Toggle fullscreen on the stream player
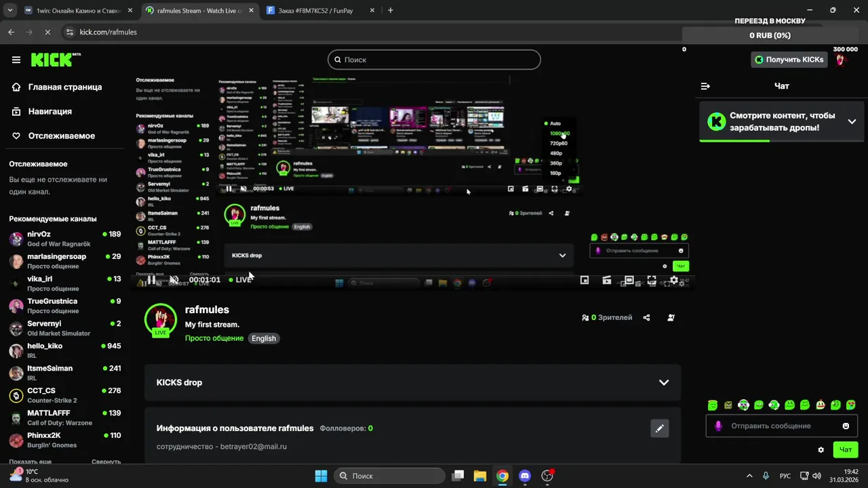Viewport: 868px width, 488px height. coord(651,280)
